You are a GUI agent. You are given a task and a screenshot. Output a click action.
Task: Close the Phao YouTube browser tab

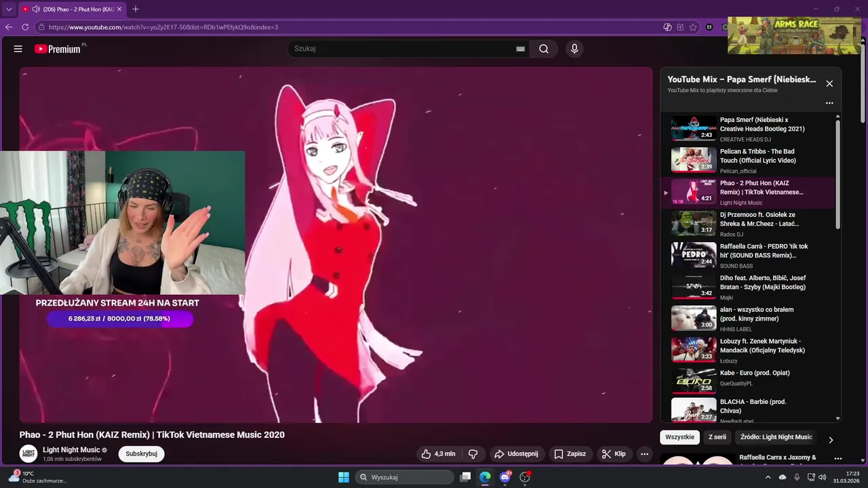[119, 9]
